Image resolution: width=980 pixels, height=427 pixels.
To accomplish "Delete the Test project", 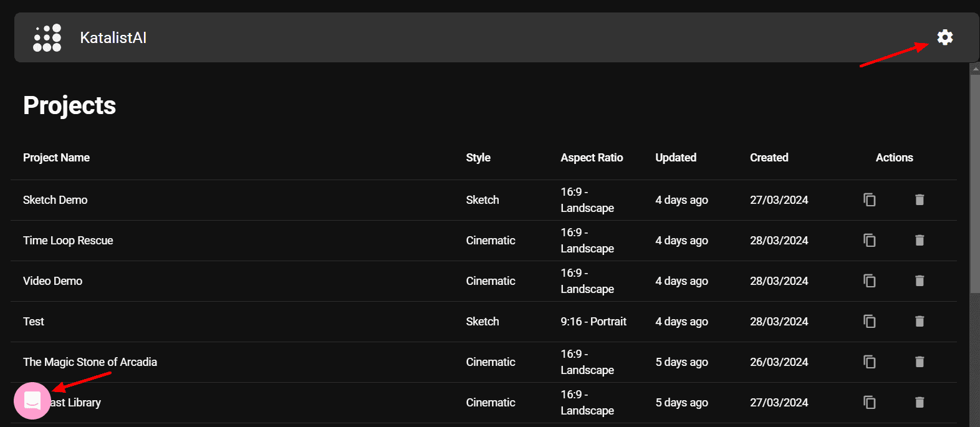I will [x=919, y=321].
